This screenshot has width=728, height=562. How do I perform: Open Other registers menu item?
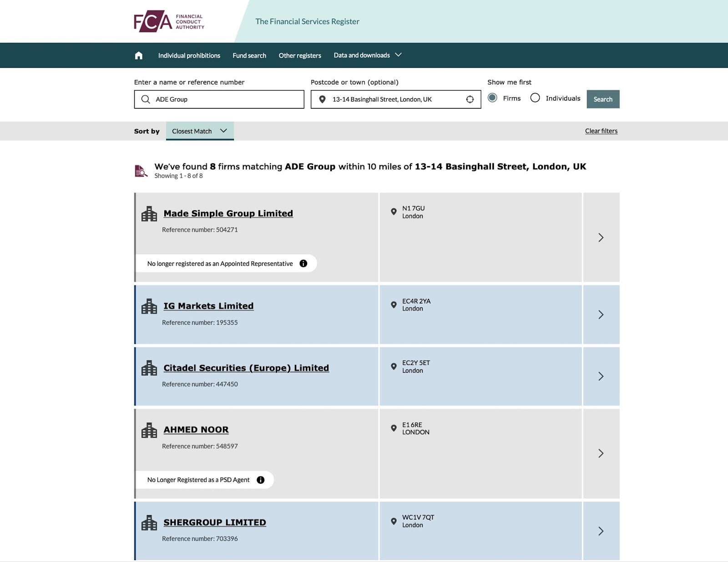coord(300,56)
